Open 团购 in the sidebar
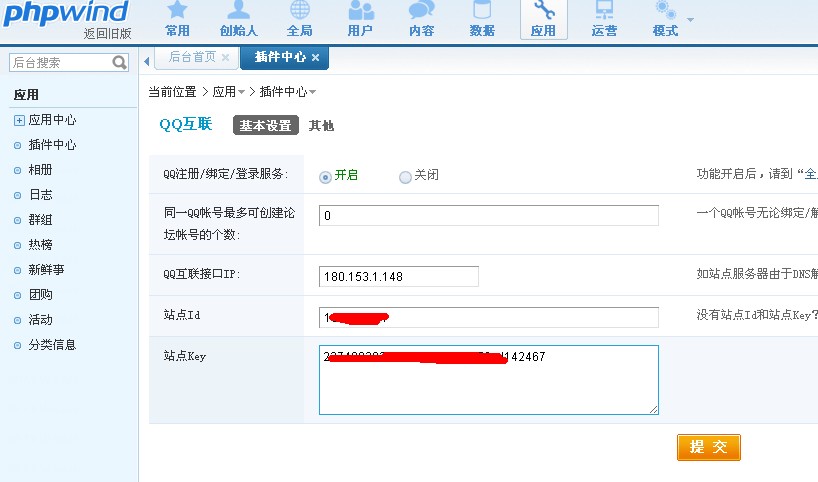 coord(40,295)
